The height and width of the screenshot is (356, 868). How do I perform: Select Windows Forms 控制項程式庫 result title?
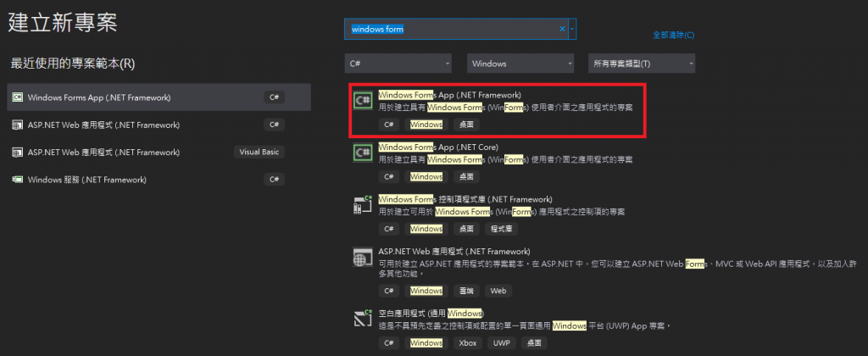coord(465,198)
